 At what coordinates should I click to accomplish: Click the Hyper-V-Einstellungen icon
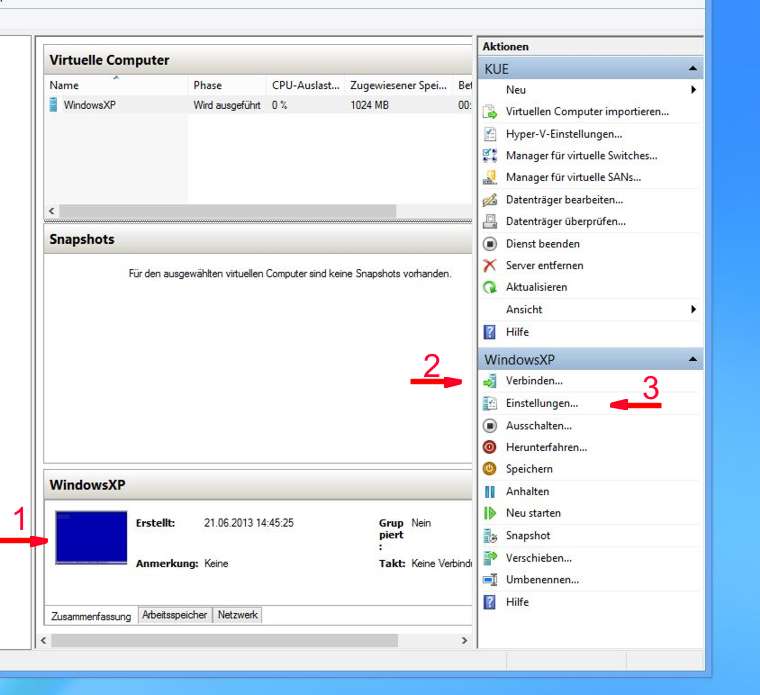(490, 134)
